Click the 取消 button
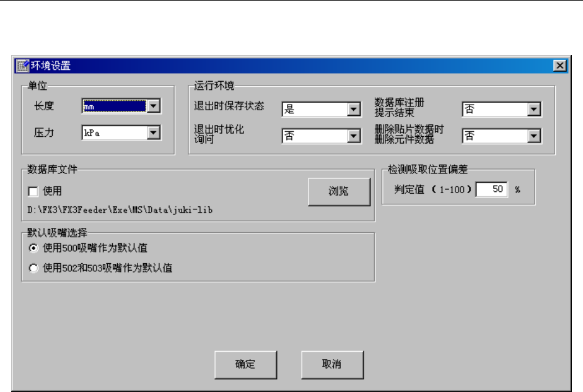The width and height of the screenshot is (583, 392). pyautogui.click(x=333, y=365)
